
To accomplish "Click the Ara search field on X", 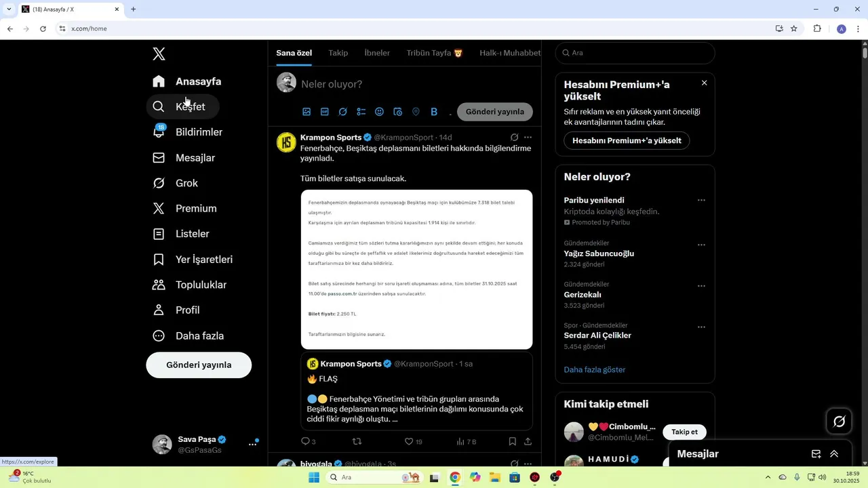I will [x=635, y=53].
